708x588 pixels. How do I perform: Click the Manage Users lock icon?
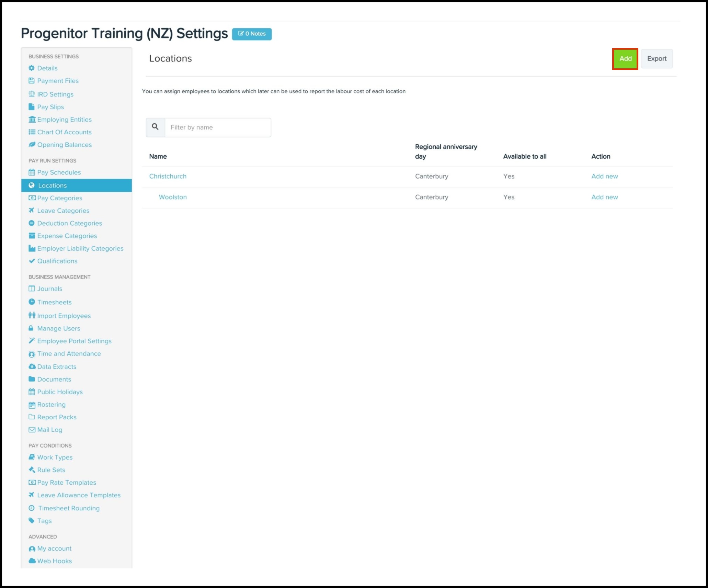[31, 328]
